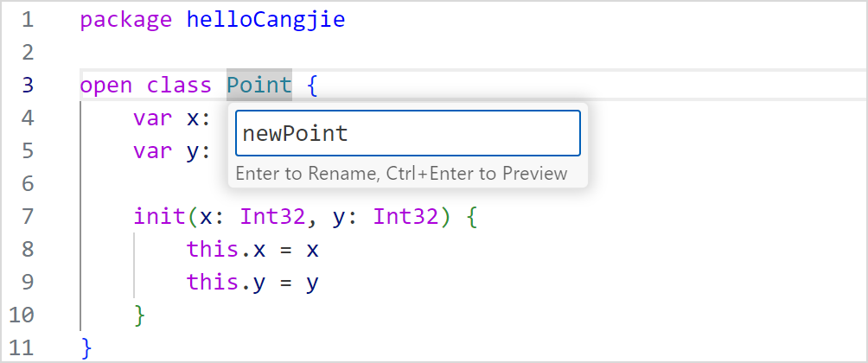Select line number 1 in the gutter

click(27, 20)
